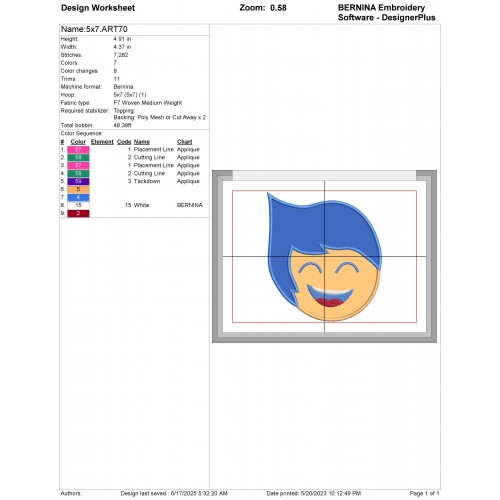Viewport: 500px width, 500px height.
Task: Click the 'Name:5x7.ART70' design name
Action: pyautogui.click(x=94, y=29)
